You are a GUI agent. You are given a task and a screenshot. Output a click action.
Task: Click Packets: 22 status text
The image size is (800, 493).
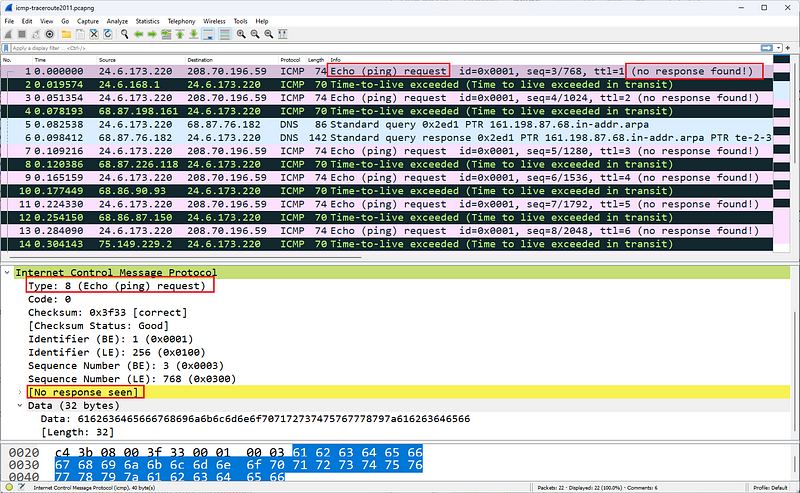coord(549,488)
